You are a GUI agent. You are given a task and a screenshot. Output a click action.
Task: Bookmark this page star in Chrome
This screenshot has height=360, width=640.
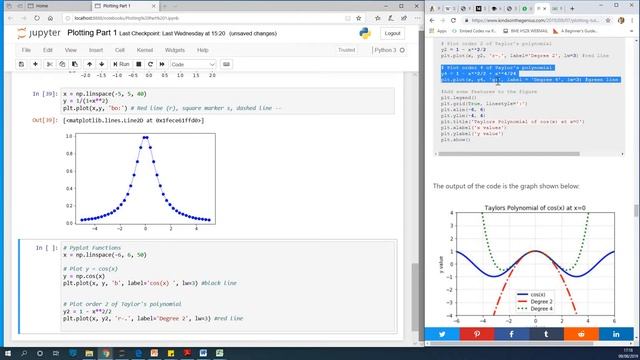(608, 20)
